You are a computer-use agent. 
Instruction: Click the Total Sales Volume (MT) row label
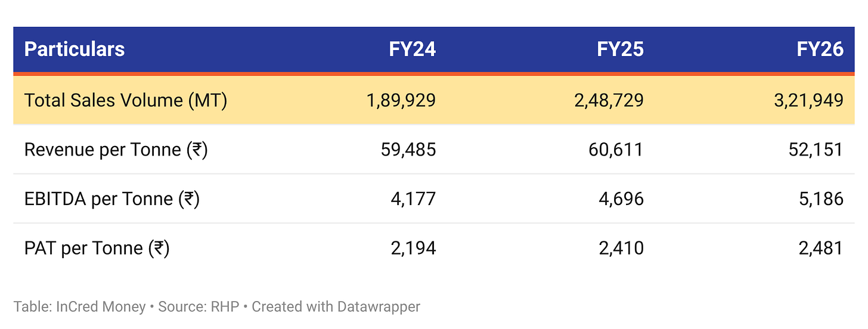click(126, 100)
